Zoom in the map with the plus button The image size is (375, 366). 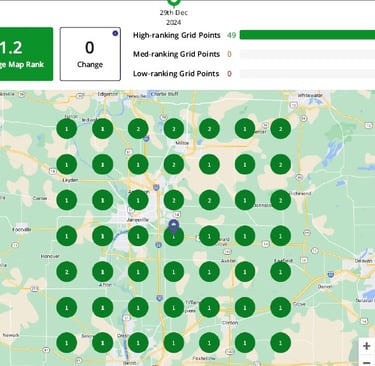pyautogui.click(x=366, y=346)
